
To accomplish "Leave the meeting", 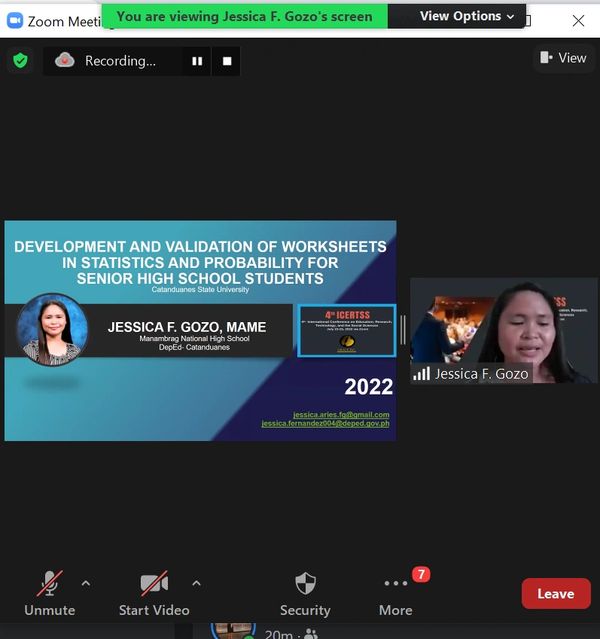I will 555,593.
